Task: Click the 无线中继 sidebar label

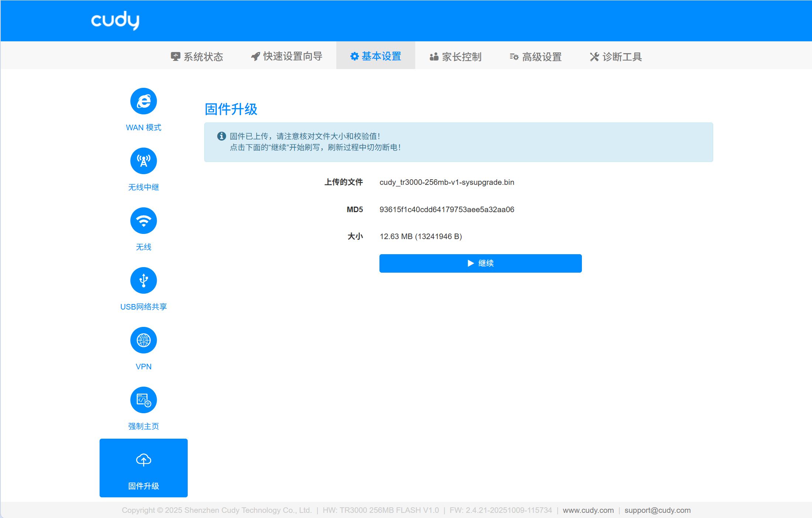Action: 143,187
